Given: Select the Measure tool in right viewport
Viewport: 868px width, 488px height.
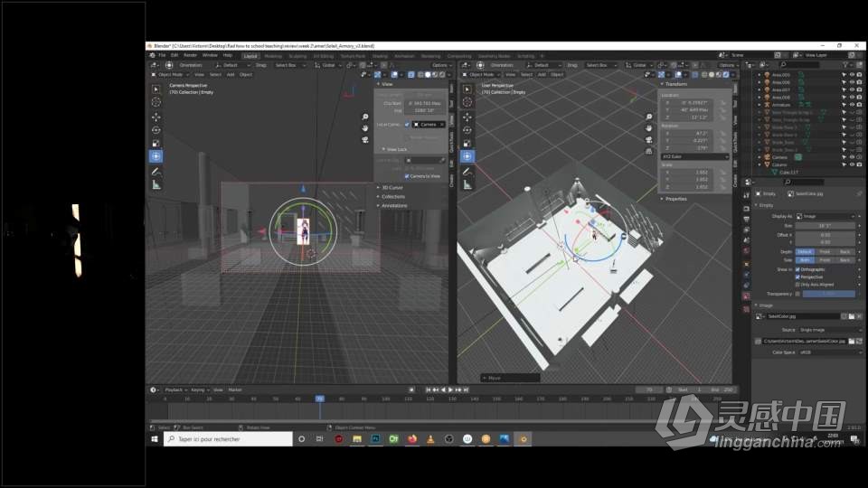Looking at the screenshot, I should pos(467,185).
